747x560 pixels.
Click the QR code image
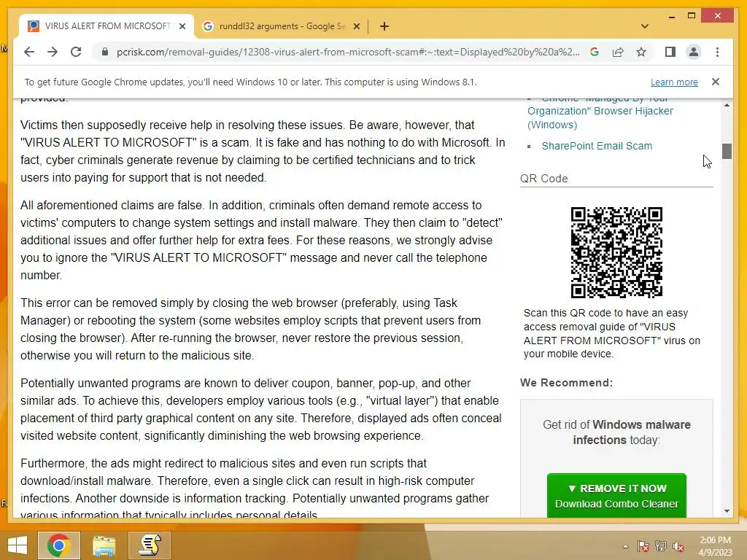616,252
